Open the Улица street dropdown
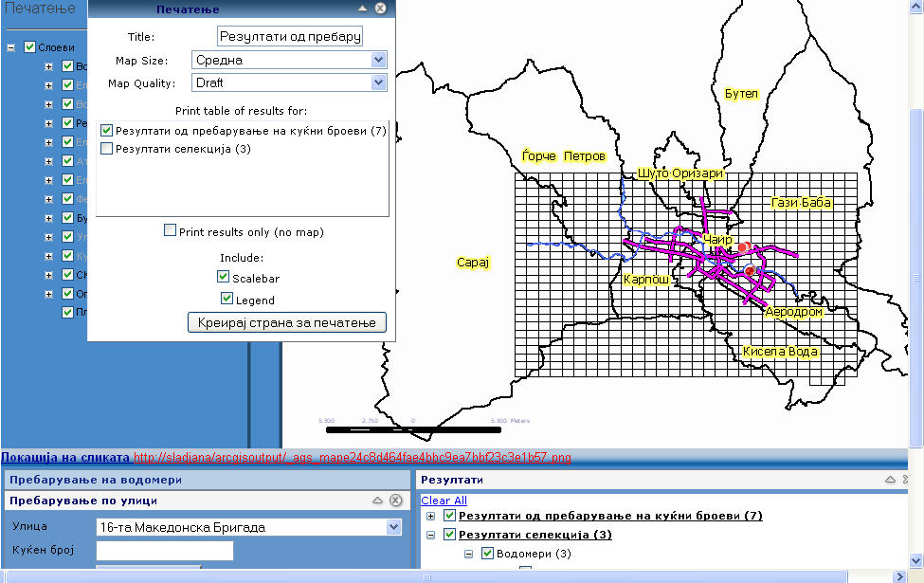 [390, 526]
